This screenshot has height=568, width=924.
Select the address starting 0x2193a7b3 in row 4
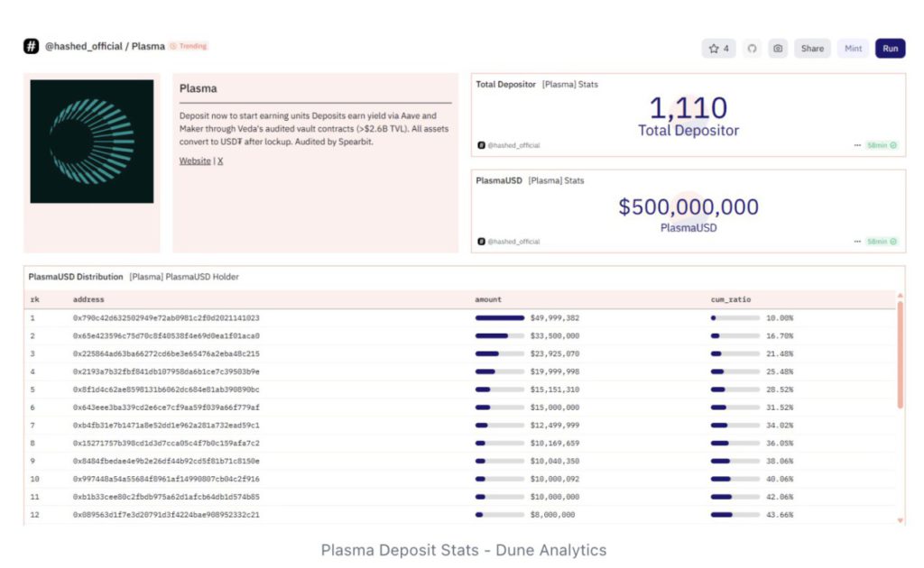[166, 371]
